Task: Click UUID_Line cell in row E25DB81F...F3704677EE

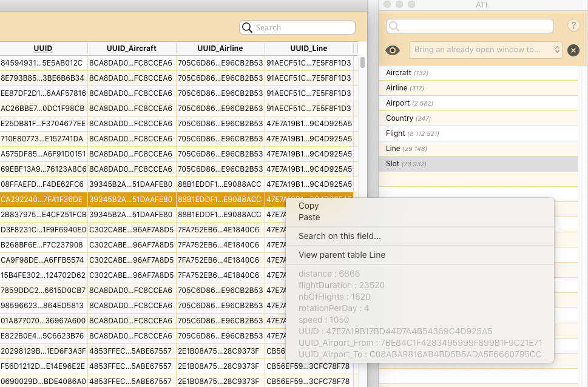Action: pos(309,124)
